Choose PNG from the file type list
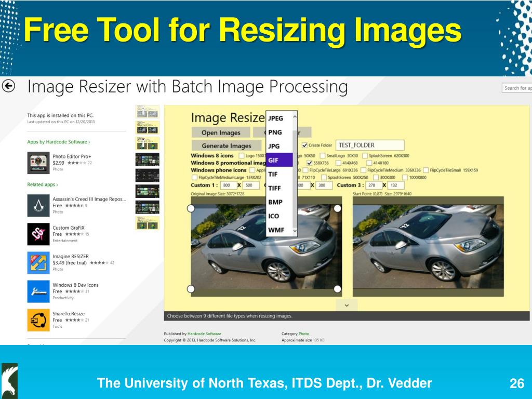The image size is (532, 399). [x=279, y=132]
